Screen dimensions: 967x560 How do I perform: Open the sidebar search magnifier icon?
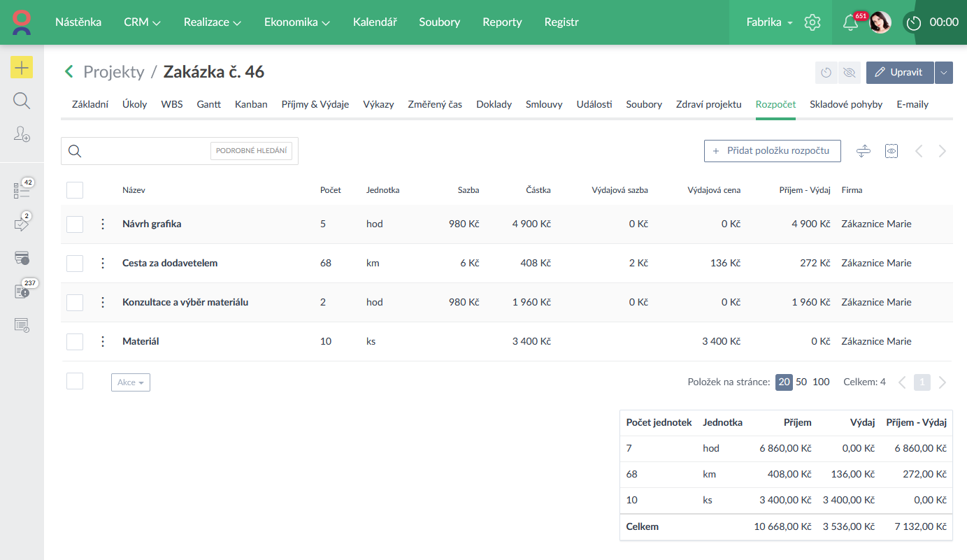pyautogui.click(x=22, y=101)
